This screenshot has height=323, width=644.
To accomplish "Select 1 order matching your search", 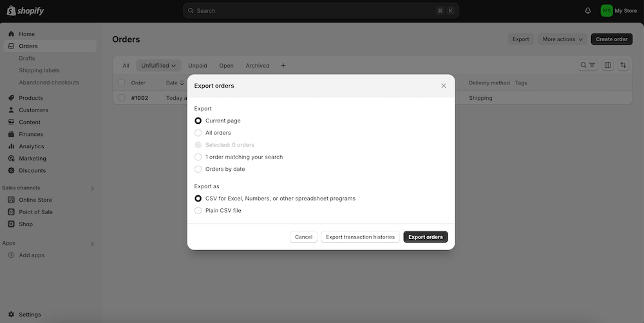I will click(198, 157).
